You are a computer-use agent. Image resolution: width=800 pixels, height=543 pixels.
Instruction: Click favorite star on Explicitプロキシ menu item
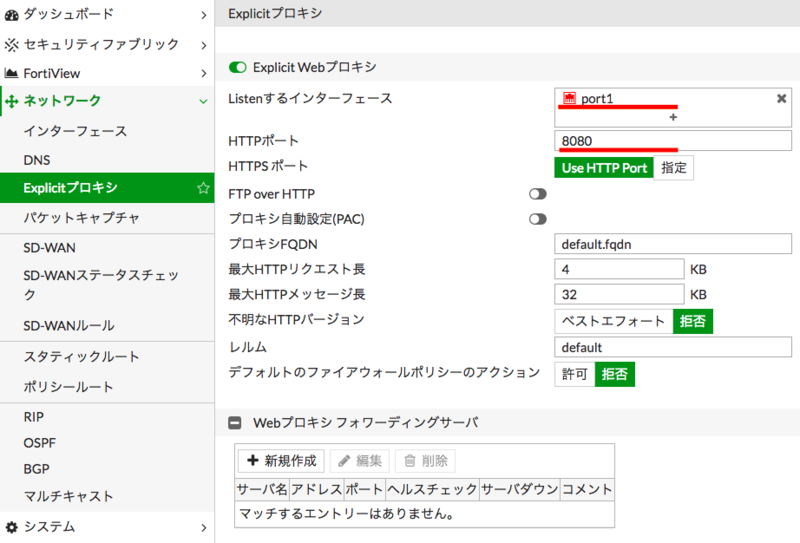click(x=203, y=188)
